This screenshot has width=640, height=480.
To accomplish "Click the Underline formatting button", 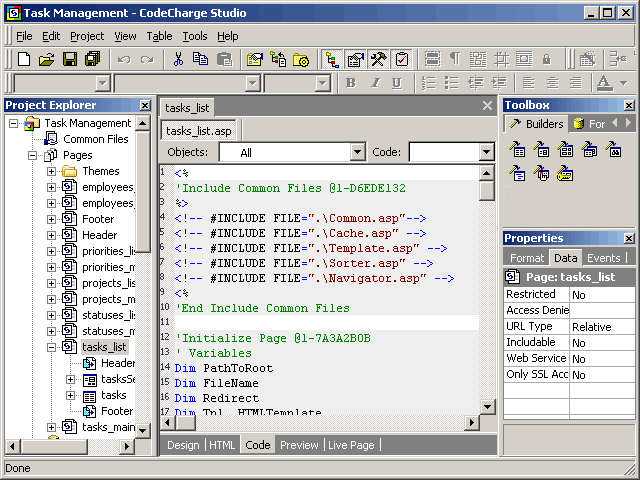I will [x=396, y=83].
